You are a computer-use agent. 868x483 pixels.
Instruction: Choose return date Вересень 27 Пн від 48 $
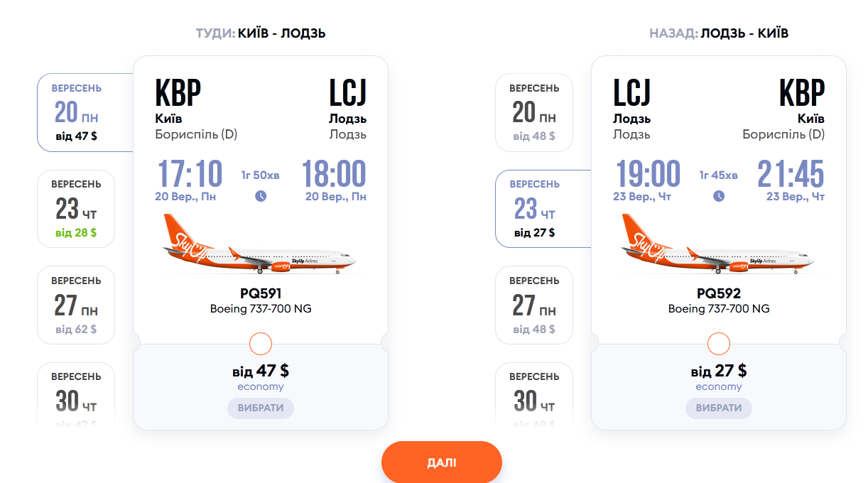[x=534, y=305]
